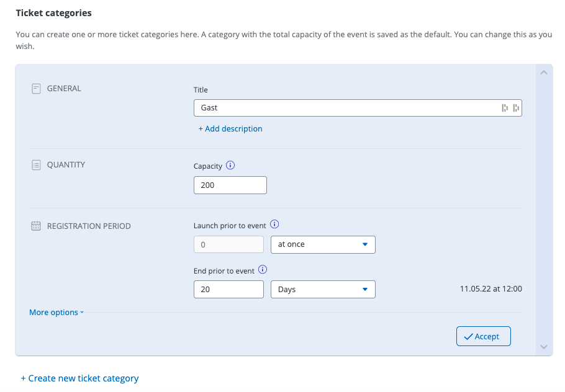Click the End prior to event number field
Viewport: 565px width, 392px height.
pyautogui.click(x=228, y=290)
